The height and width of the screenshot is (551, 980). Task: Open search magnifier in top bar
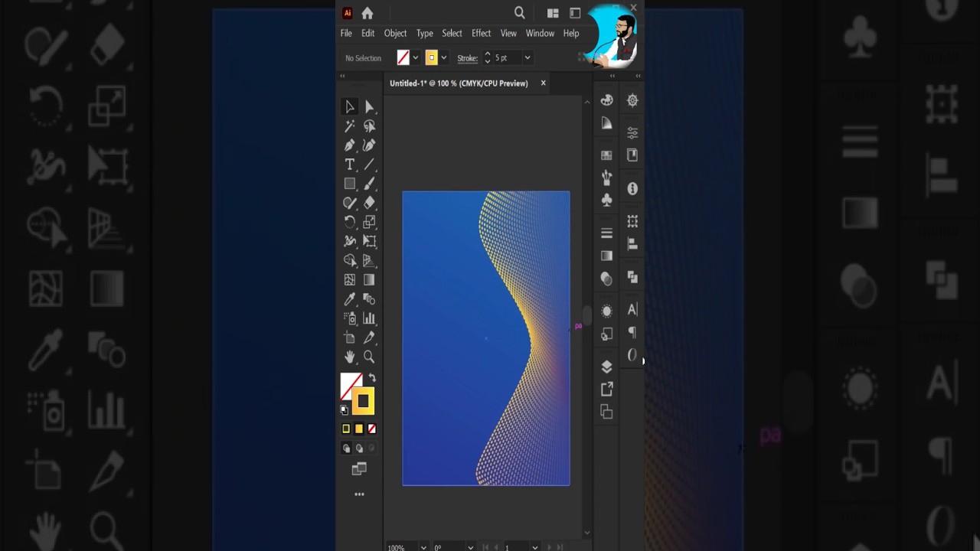tap(520, 13)
